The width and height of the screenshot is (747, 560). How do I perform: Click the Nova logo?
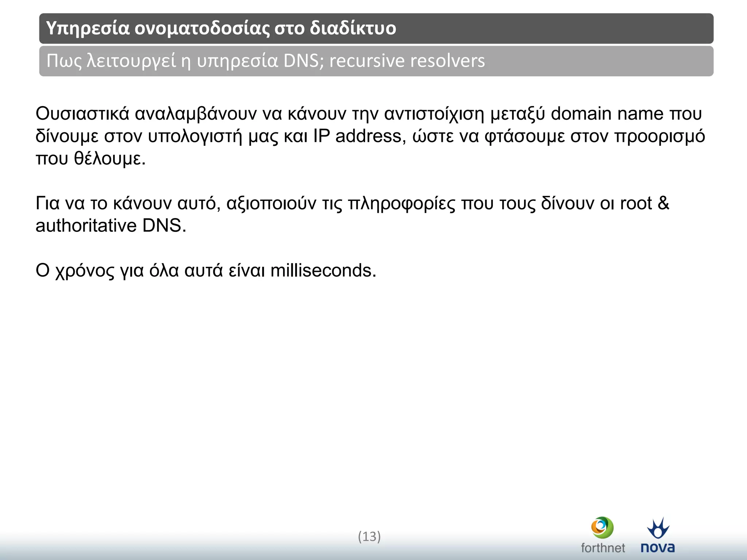pyautogui.click(x=658, y=535)
